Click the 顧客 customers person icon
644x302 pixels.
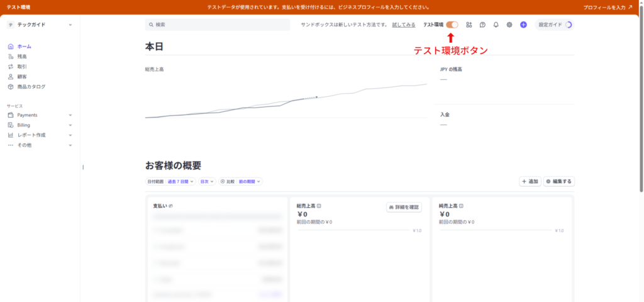point(11,76)
